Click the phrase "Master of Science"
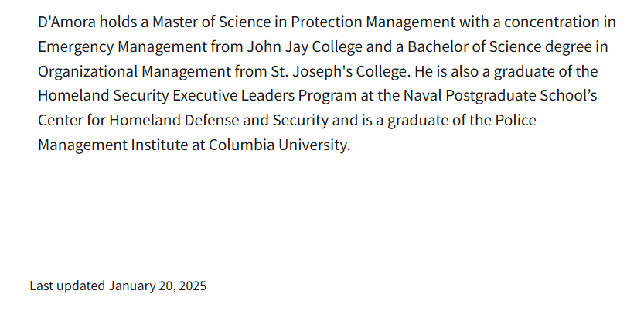This screenshot has width=644, height=318. 210,22
